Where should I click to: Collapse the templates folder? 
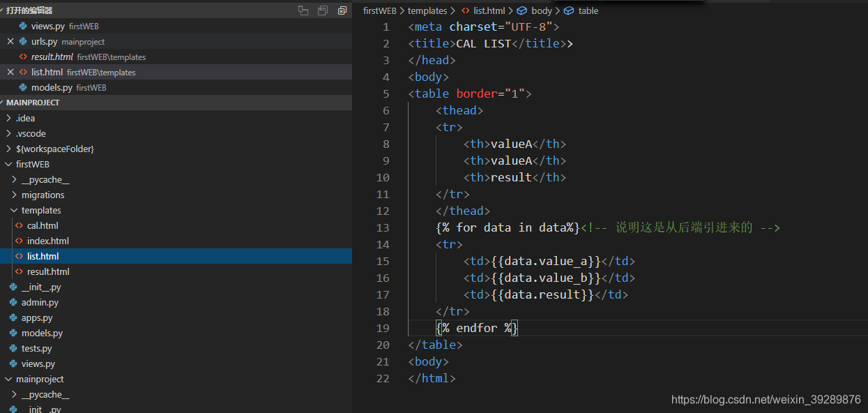point(14,210)
